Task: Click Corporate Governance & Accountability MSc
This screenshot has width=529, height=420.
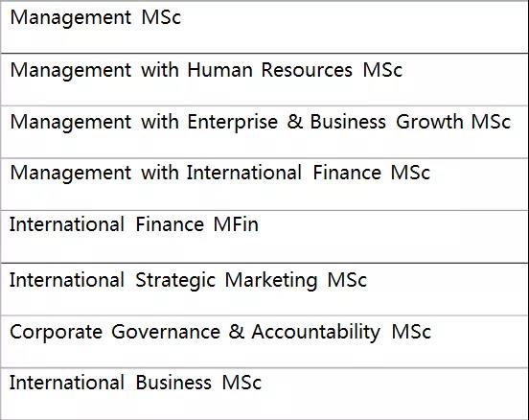Action: pyautogui.click(x=220, y=332)
